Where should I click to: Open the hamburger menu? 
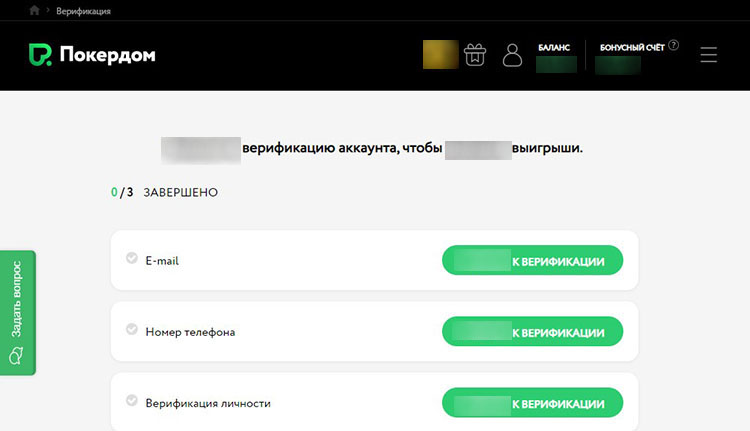click(708, 55)
